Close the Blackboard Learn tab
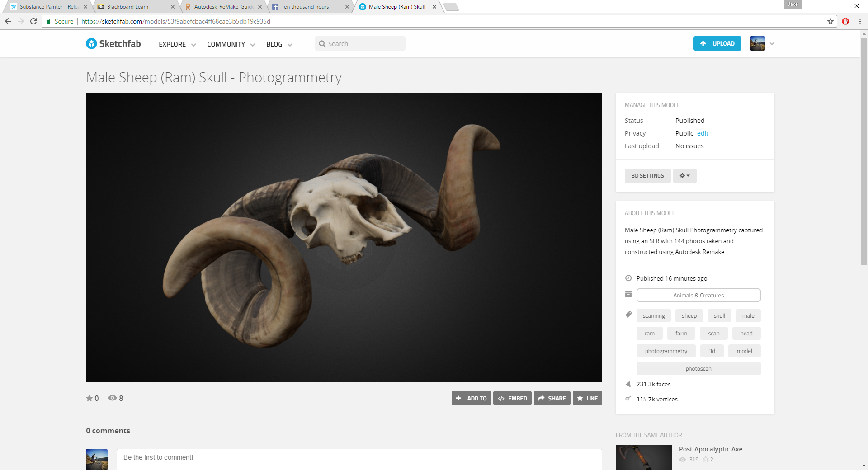 point(173,7)
